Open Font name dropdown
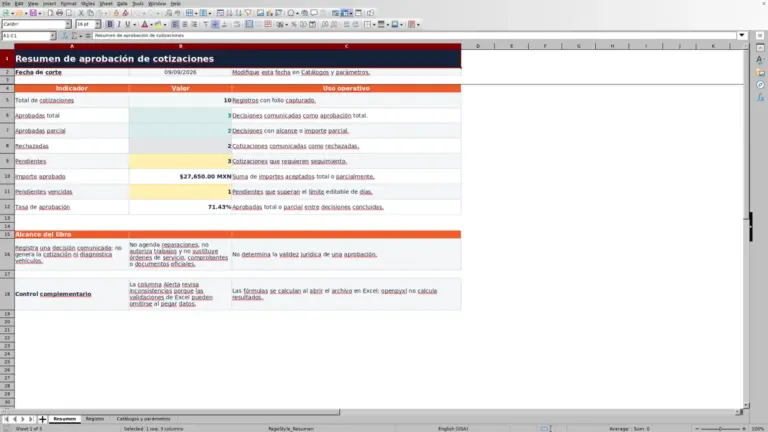The image size is (768, 432). 68,24
